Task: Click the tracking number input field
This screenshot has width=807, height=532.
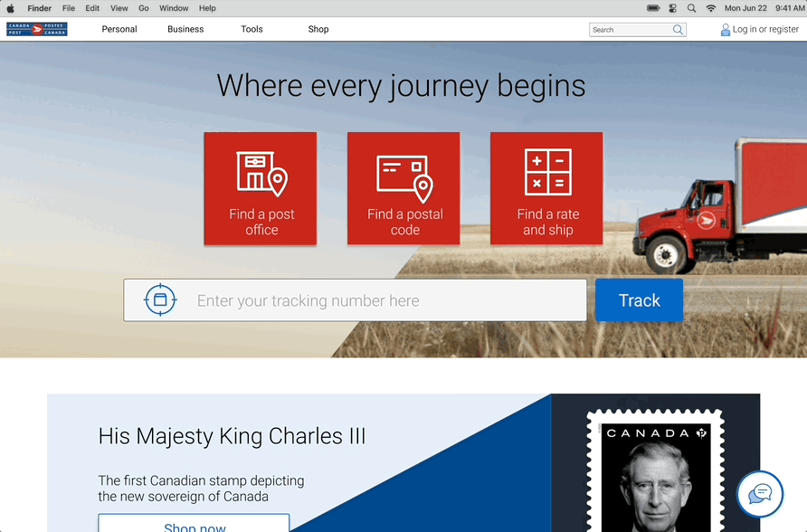Action: pos(356,300)
